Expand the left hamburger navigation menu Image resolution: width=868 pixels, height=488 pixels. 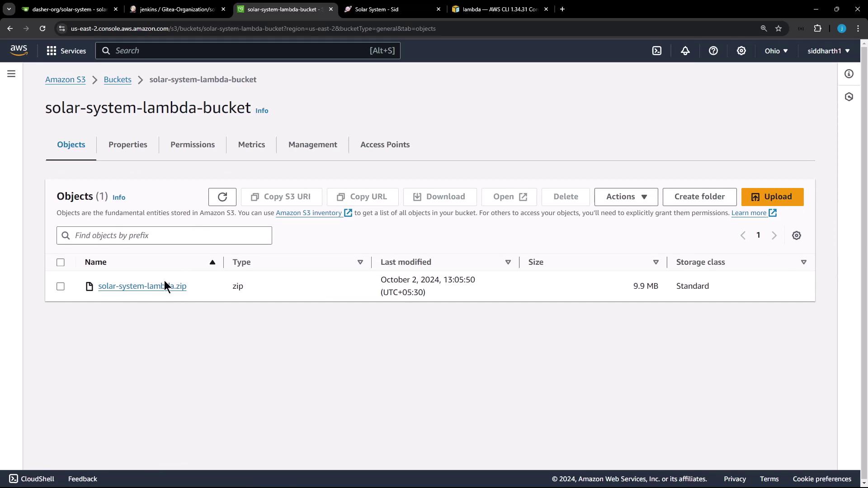point(11,74)
